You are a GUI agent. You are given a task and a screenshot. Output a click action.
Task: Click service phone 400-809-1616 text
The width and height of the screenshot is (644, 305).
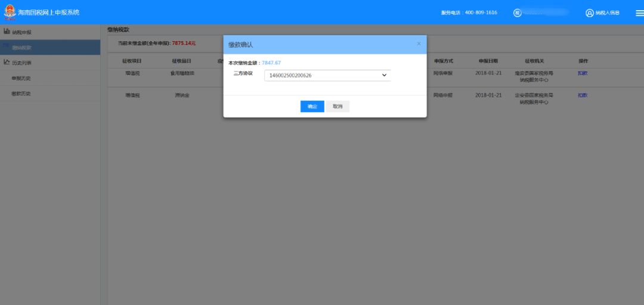point(469,13)
